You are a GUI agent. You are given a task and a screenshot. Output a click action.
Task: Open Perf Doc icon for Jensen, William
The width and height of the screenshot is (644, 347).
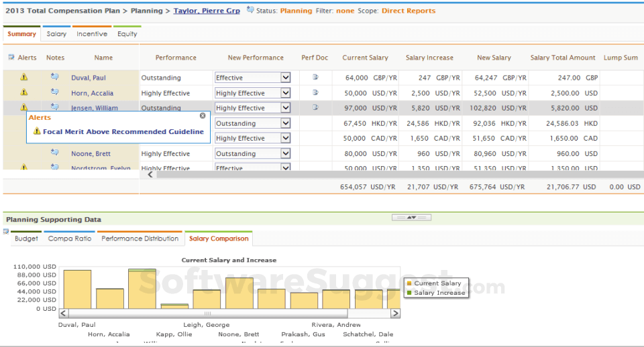click(315, 107)
